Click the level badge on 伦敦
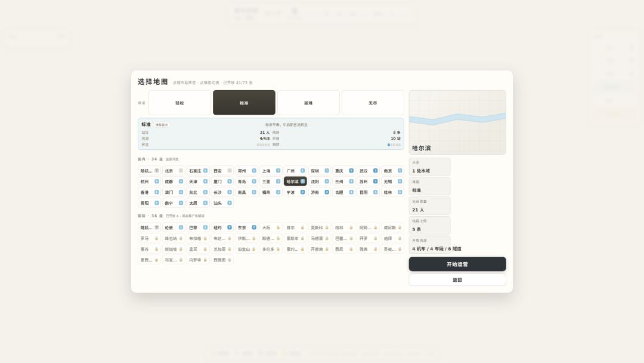 181,227
